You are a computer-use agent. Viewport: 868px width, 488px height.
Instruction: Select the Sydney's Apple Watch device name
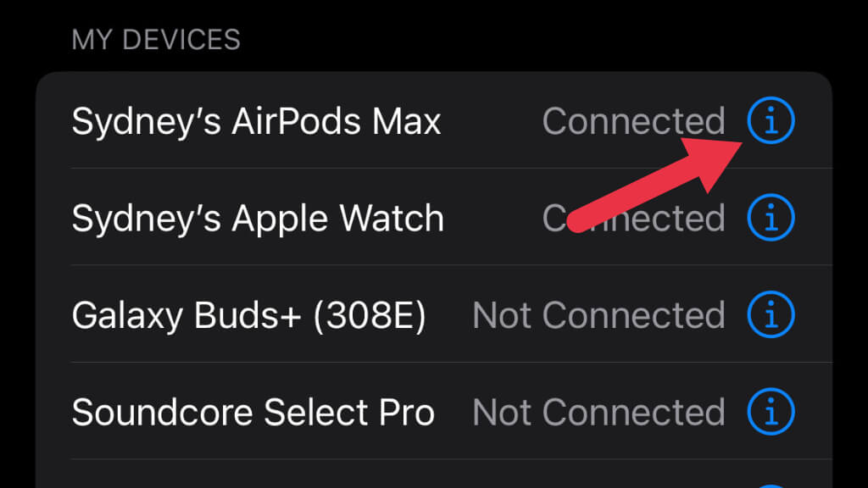click(x=258, y=219)
